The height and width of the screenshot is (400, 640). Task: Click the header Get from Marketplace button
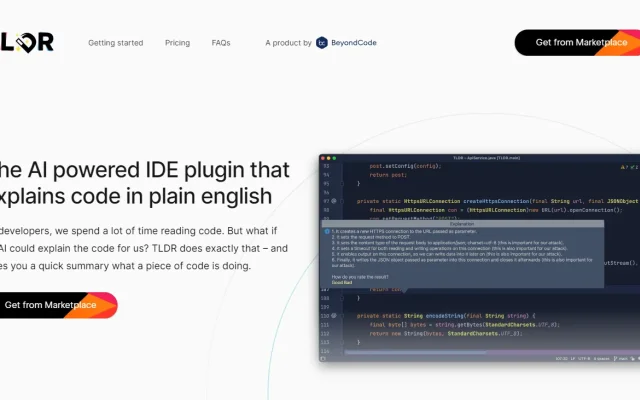pyautogui.click(x=577, y=42)
